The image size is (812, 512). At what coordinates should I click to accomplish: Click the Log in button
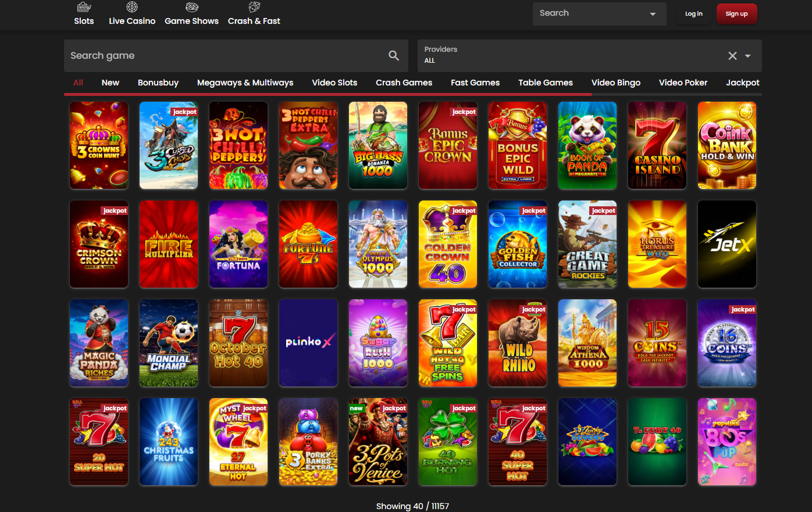click(693, 14)
